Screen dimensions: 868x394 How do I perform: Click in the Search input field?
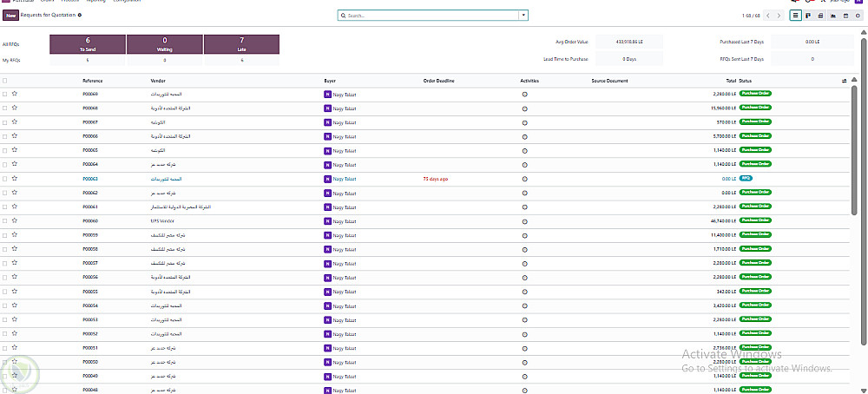coord(431,16)
